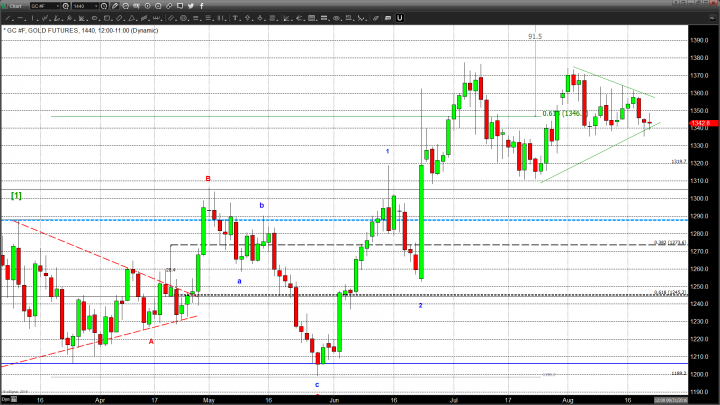Viewport: 720px width, 405px height.
Task: Select the rectangle drawing tool
Action: tap(107, 18)
